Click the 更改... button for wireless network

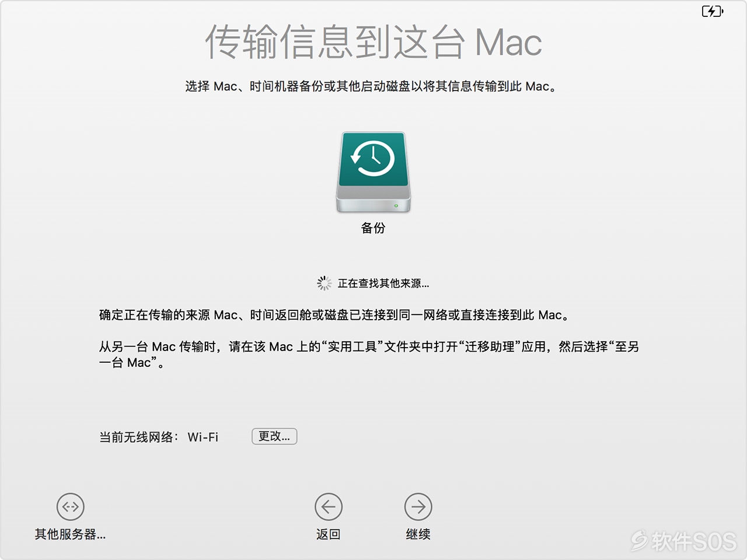(274, 436)
